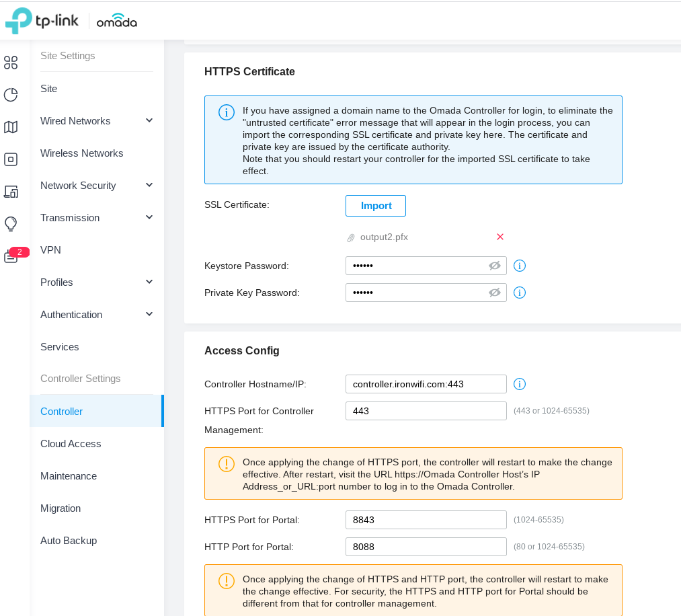Edit the HTTPS Port for Portal field
This screenshot has height=616, width=681.
click(x=426, y=519)
